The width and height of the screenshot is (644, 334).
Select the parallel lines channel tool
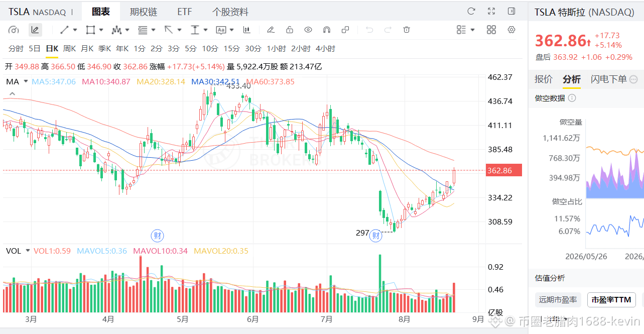pos(143,30)
